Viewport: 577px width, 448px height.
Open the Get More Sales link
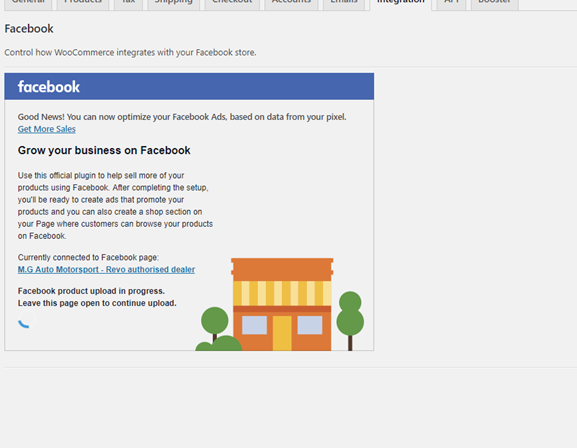[47, 129]
